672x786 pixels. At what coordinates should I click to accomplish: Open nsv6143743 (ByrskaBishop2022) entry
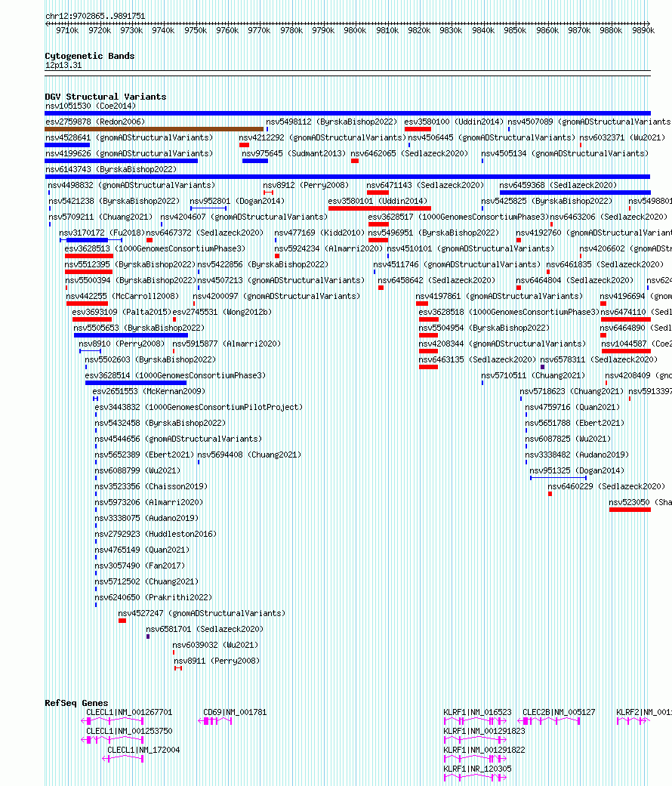click(x=111, y=169)
